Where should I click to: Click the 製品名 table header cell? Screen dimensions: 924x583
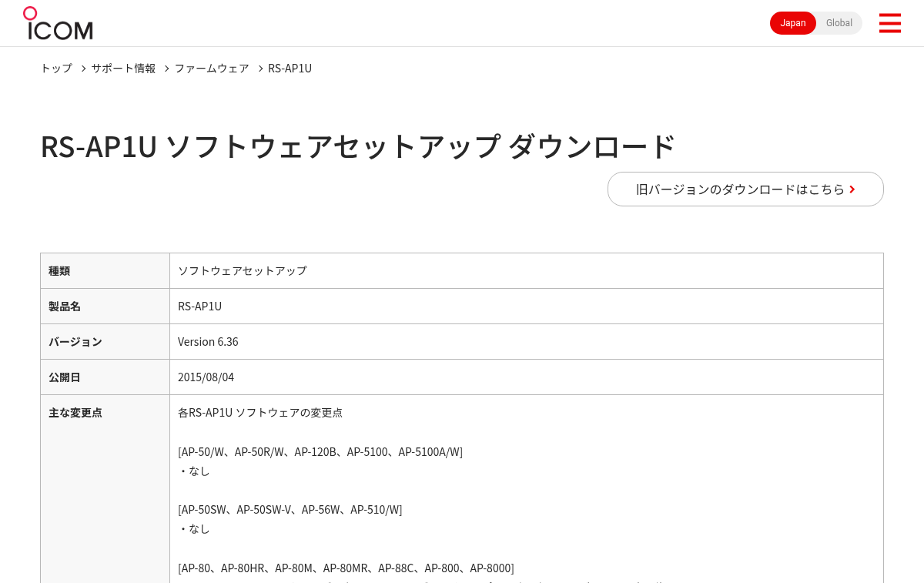pyautogui.click(x=105, y=307)
